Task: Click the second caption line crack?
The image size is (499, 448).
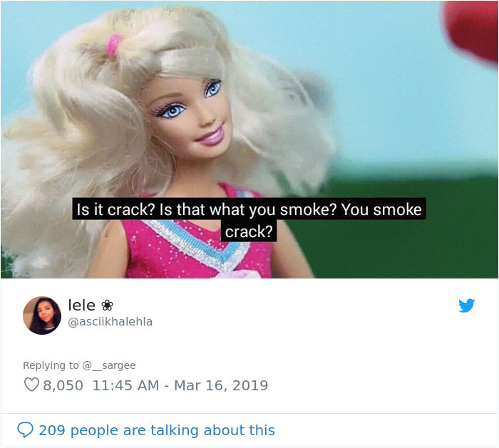Action: (249, 231)
